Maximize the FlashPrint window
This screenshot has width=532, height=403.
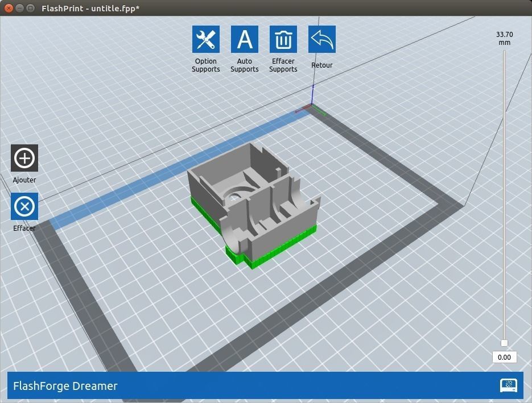[x=31, y=8]
